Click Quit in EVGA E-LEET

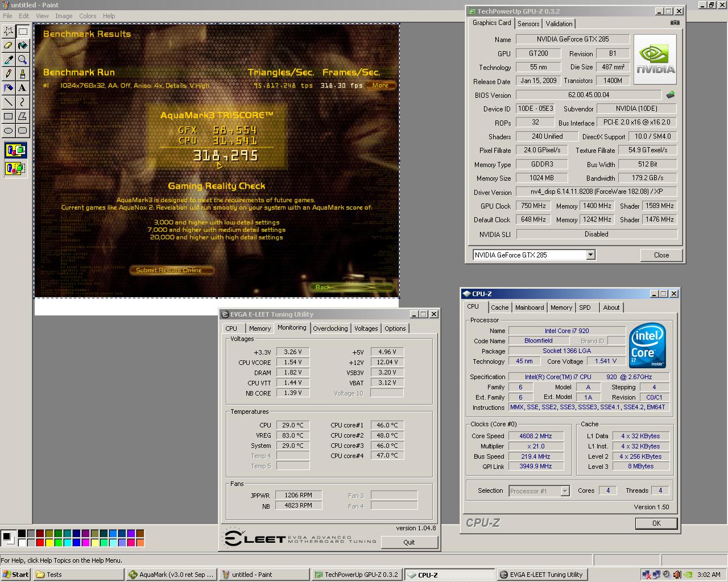pyautogui.click(x=409, y=542)
